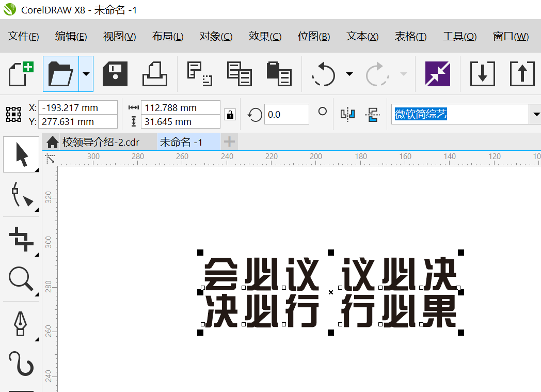Expand the Open button's dropdown arrow
Screen dimensions: 541x392
[x=87, y=73]
